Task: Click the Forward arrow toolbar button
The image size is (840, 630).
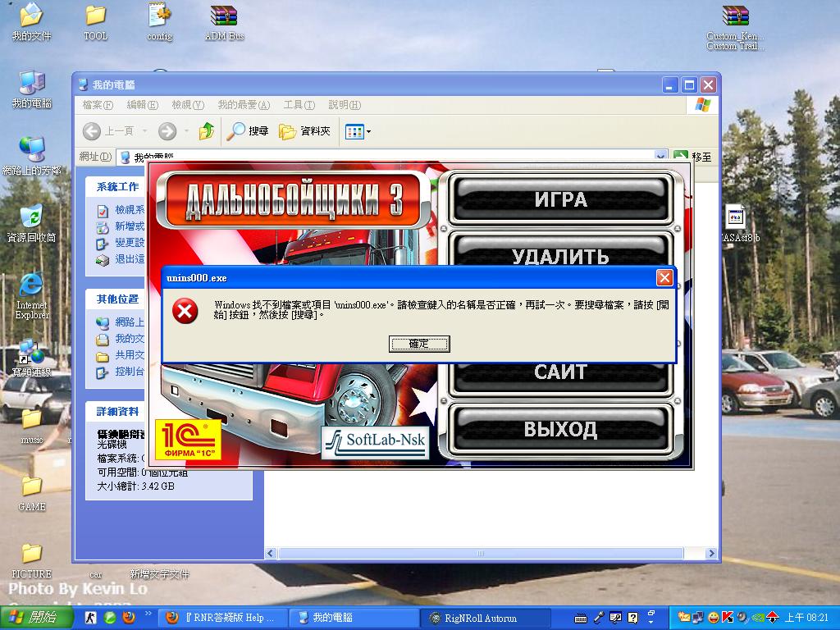Action: point(167,130)
